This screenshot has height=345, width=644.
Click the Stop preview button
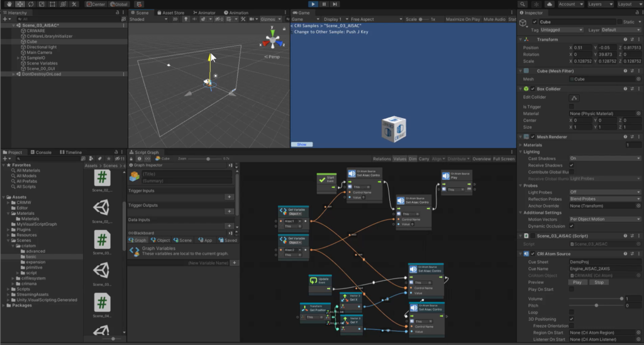(599, 282)
